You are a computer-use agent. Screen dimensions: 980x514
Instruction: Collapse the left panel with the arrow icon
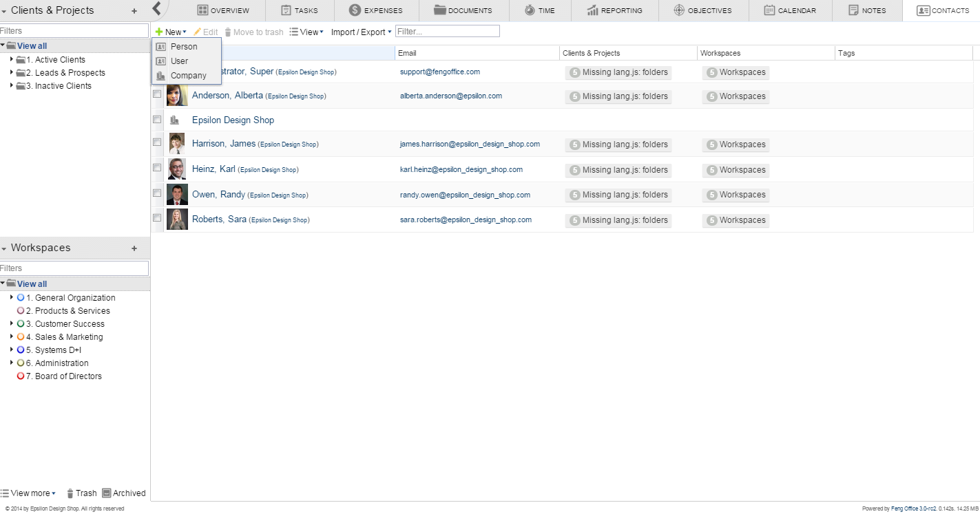[157, 8]
